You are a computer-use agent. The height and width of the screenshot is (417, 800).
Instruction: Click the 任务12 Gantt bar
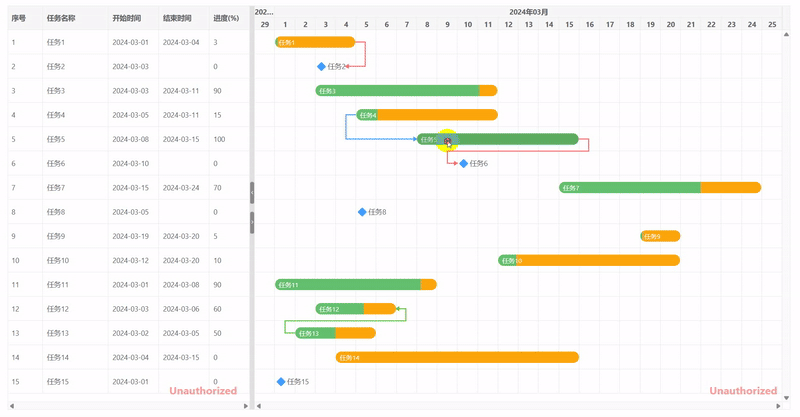click(x=356, y=309)
